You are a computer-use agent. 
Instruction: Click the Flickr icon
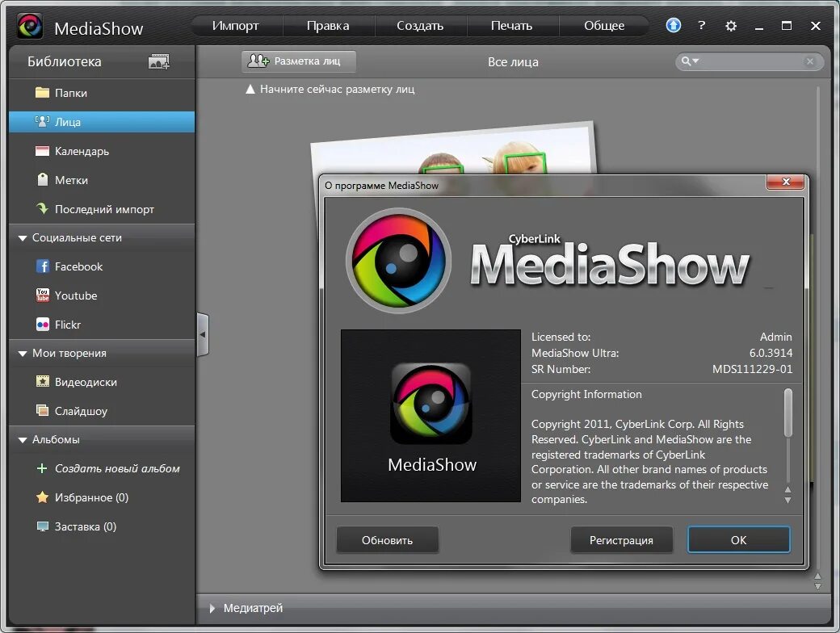click(42, 324)
